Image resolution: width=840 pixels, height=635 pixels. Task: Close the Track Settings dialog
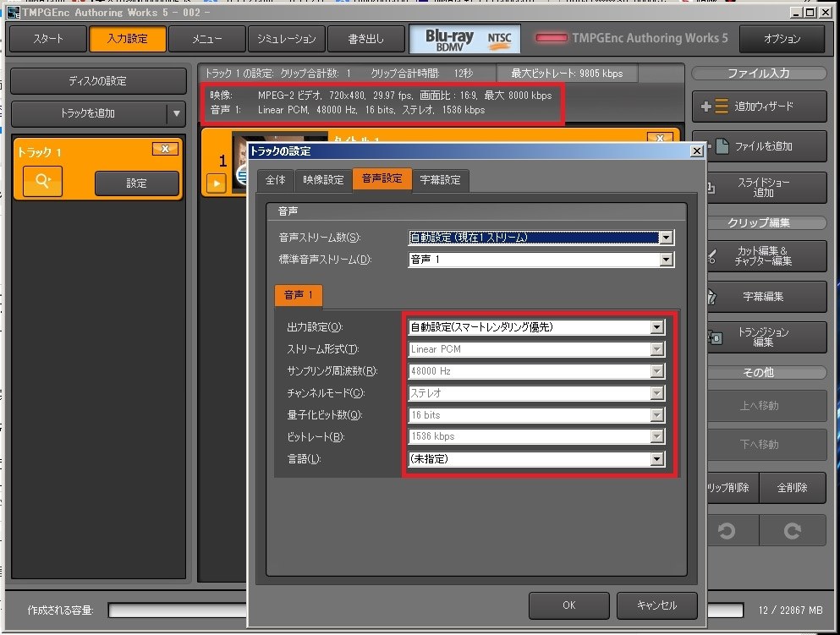click(x=696, y=151)
